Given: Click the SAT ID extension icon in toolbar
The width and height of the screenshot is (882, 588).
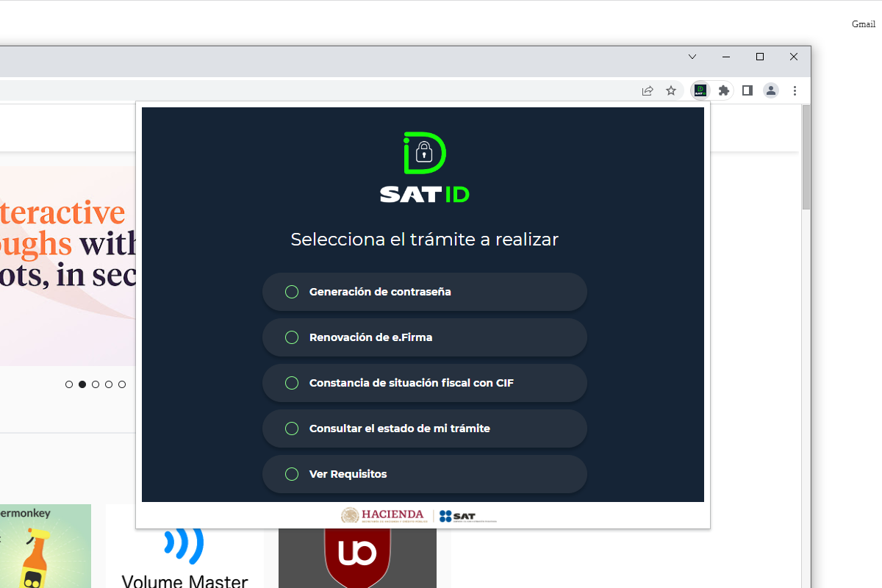Looking at the screenshot, I should (x=700, y=90).
